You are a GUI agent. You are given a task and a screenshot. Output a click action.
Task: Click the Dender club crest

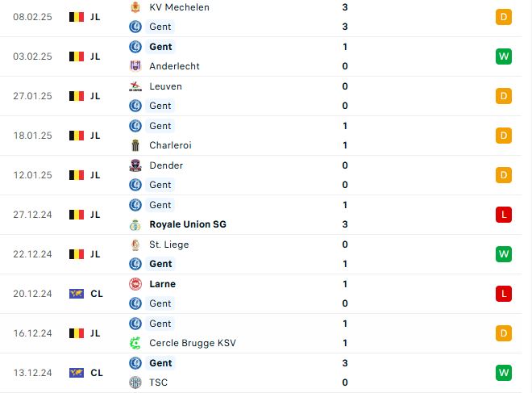(135, 165)
